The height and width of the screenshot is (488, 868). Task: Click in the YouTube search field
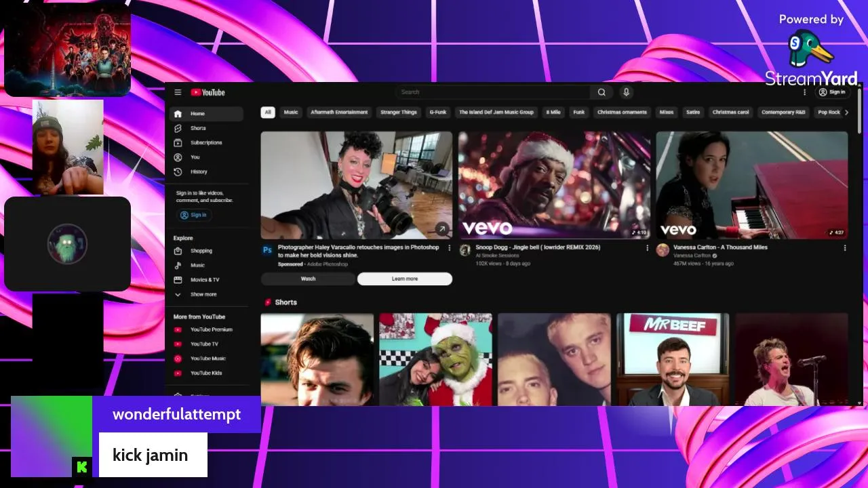pos(493,92)
